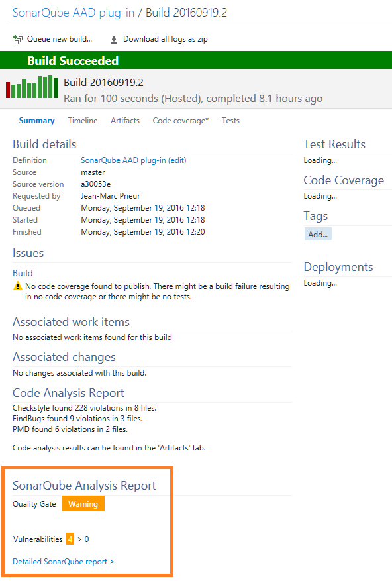This screenshot has width=392, height=581.
Task: Download all logs as zip
Action: 159,39
